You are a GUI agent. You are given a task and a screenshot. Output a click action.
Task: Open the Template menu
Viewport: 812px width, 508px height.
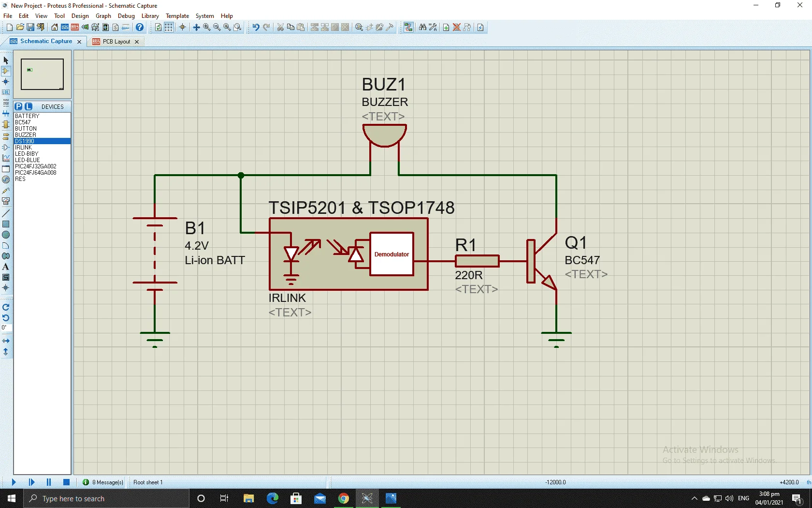[x=177, y=16]
